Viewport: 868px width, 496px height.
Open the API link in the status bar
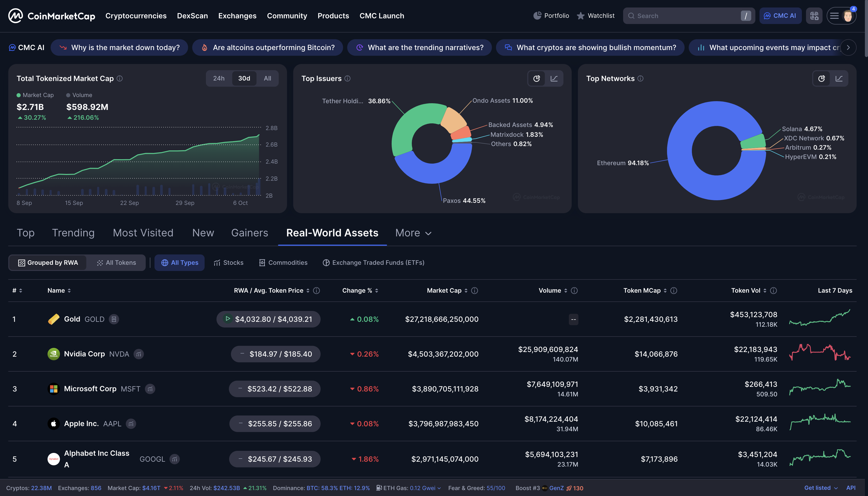[x=851, y=488]
